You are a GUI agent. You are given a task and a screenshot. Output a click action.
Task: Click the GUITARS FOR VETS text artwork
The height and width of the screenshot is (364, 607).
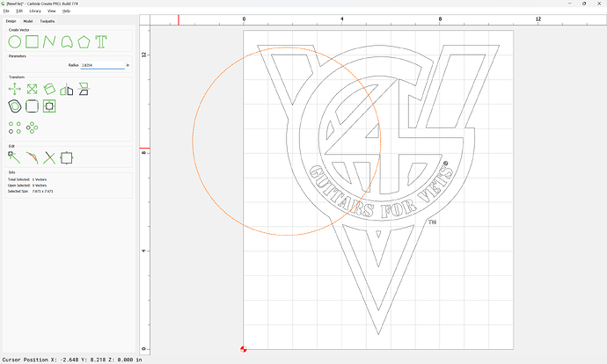click(x=381, y=193)
